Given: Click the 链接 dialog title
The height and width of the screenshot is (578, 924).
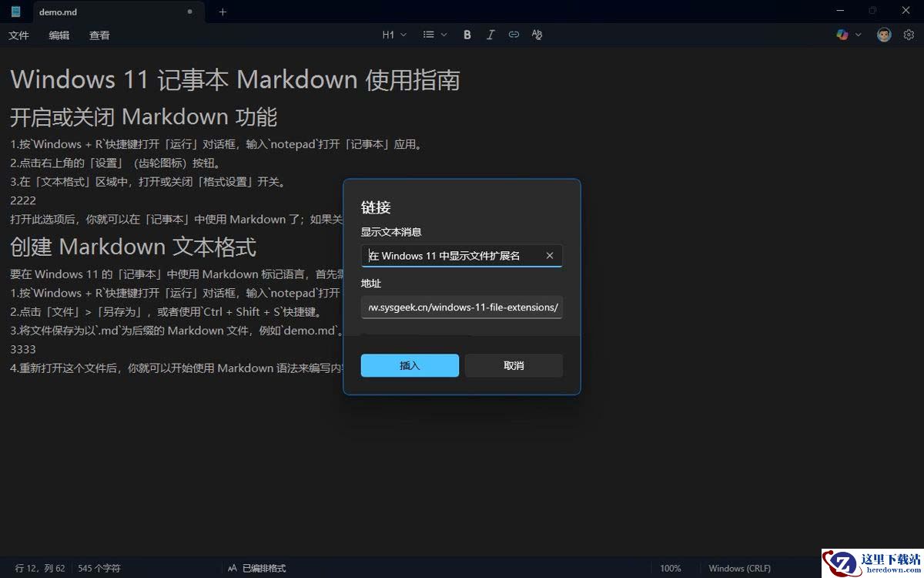Looking at the screenshot, I should (x=376, y=207).
